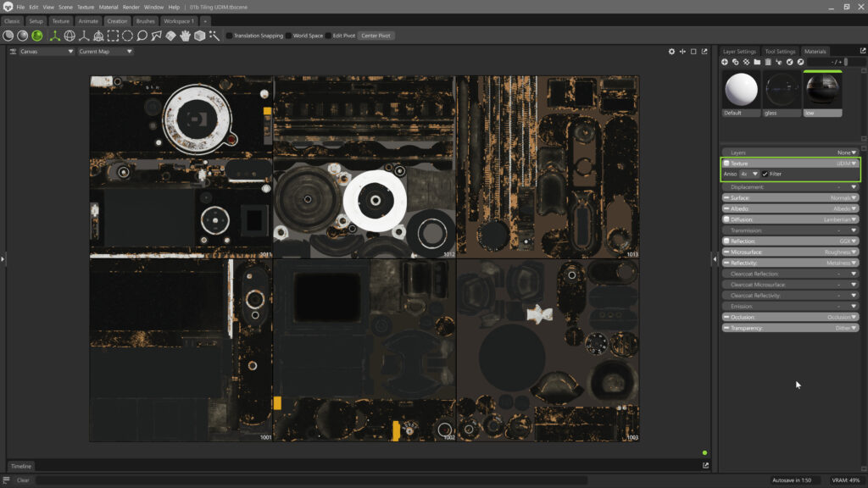The width and height of the screenshot is (868, 488).
Task: Open the File menu
Action: coord(20,7)
